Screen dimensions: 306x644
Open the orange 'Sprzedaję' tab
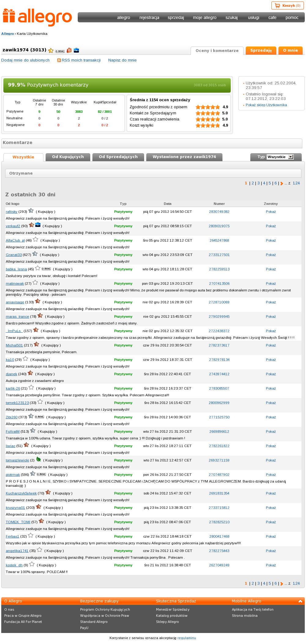pos(261,50)
